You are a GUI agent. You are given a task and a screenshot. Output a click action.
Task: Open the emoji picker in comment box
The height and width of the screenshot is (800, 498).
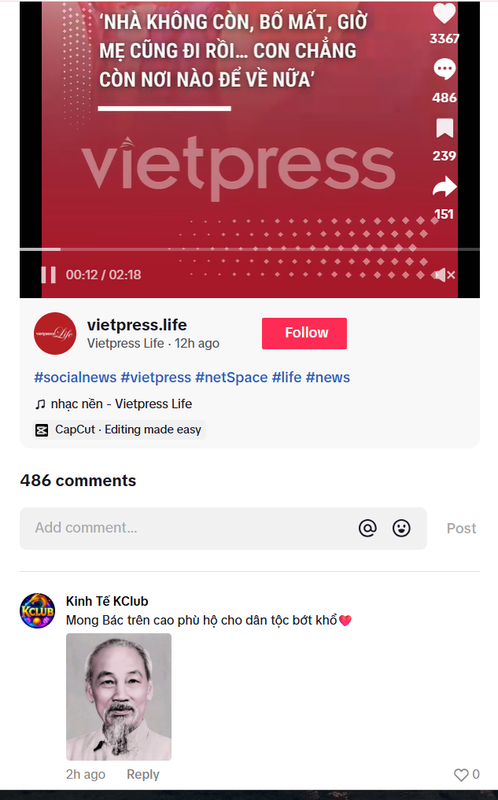point(402,528)
